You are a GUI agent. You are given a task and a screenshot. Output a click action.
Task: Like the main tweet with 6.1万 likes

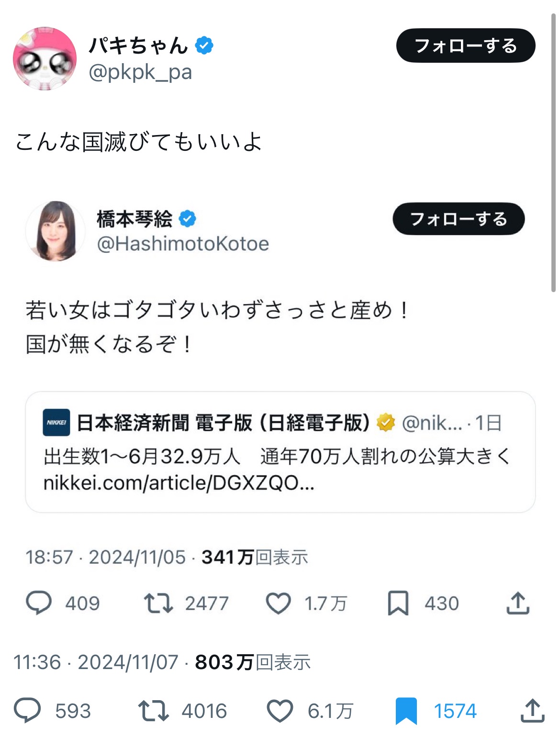coord(280,711)
